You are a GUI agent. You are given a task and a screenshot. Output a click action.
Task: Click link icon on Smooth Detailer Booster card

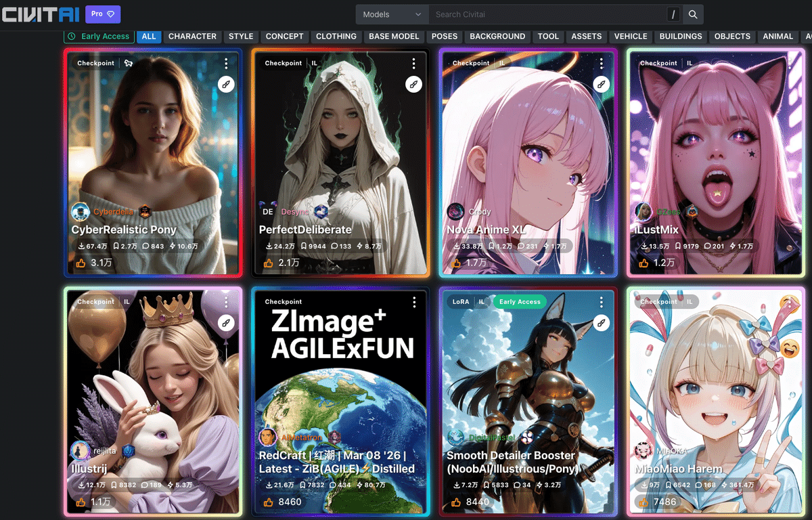[601, 323]
